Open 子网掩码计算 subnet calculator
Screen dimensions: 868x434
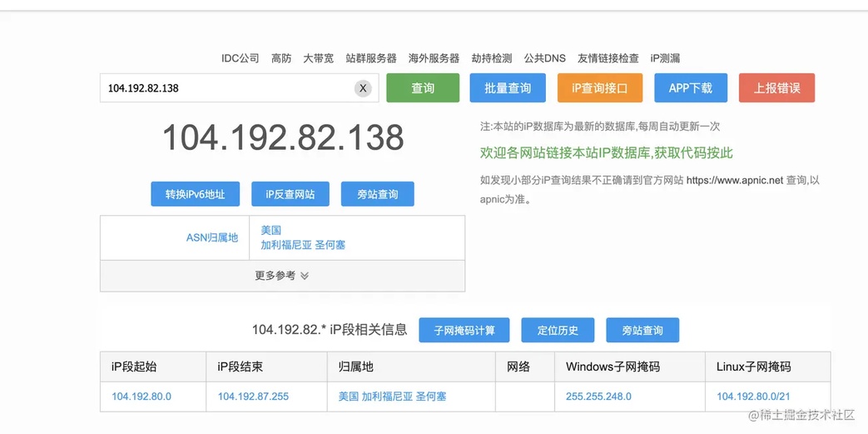pyautogui.click(x=464, y=331)
